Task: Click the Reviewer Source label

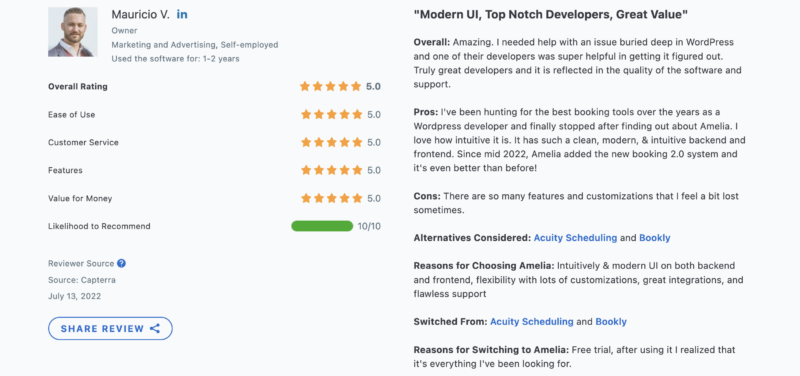Action: (81, 264)
